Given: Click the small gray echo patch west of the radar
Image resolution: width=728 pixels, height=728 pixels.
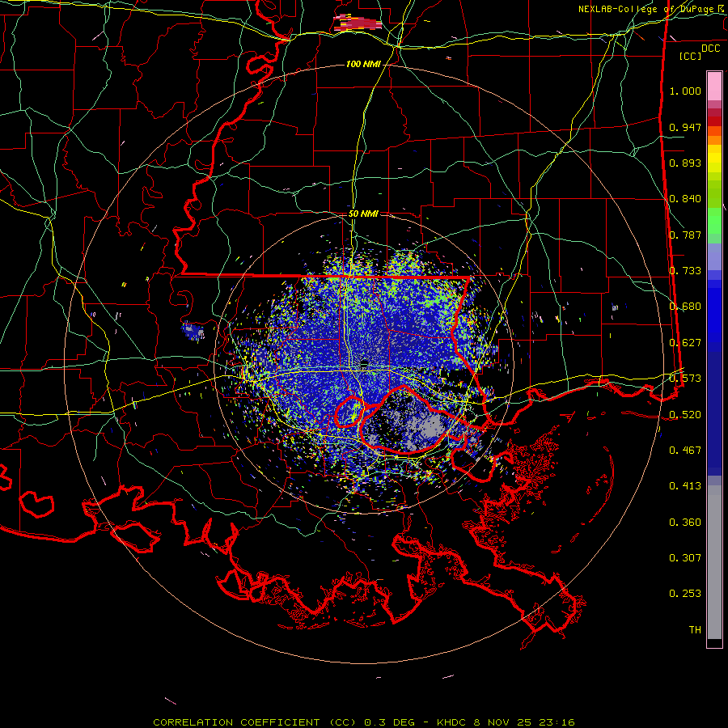Looking at the screenshot, I should pos(193,331).
